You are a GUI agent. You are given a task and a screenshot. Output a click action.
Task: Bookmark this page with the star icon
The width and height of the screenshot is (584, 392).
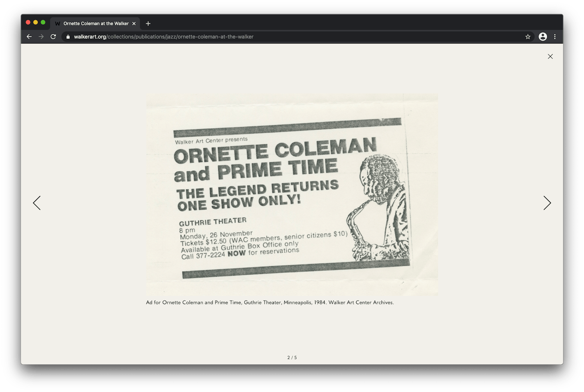pyautogui.click(x=528, y=36)
